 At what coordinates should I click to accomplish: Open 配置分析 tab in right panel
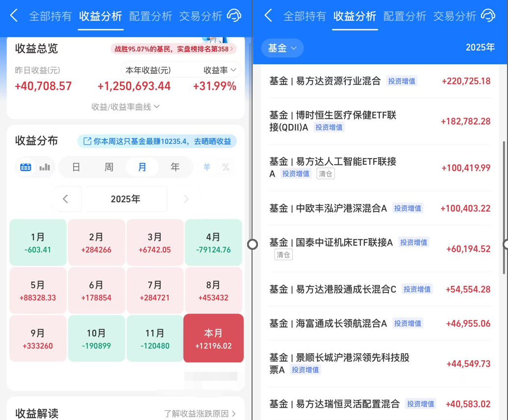(405, 16)
